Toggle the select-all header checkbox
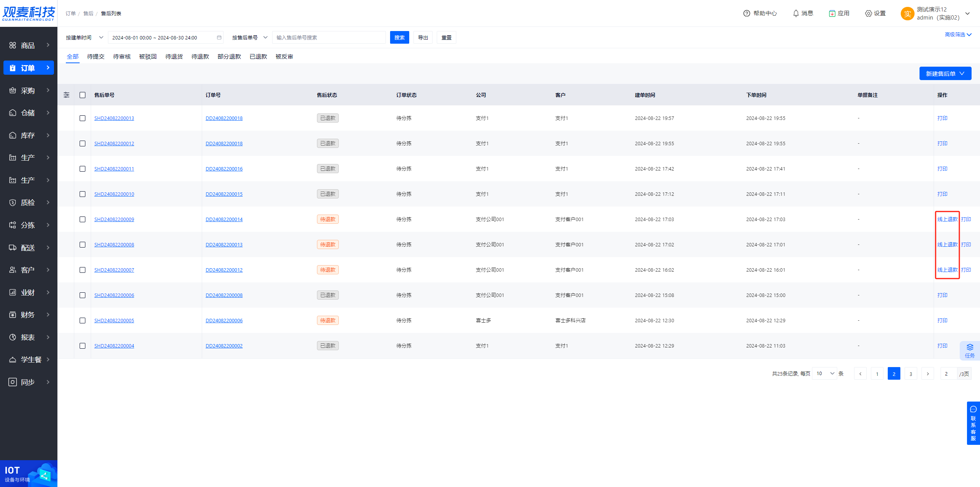 [82, 95]
